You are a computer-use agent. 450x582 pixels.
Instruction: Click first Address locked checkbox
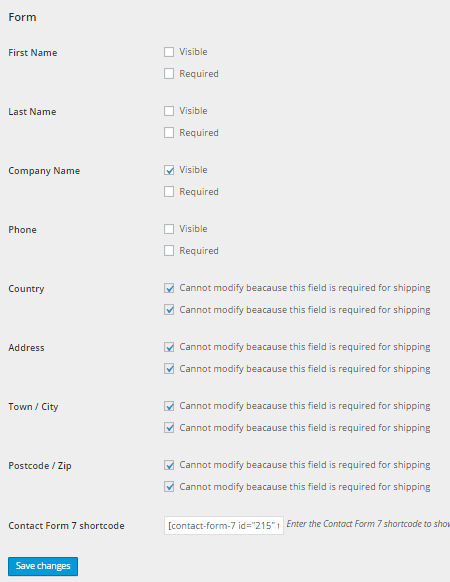(169, 347)
